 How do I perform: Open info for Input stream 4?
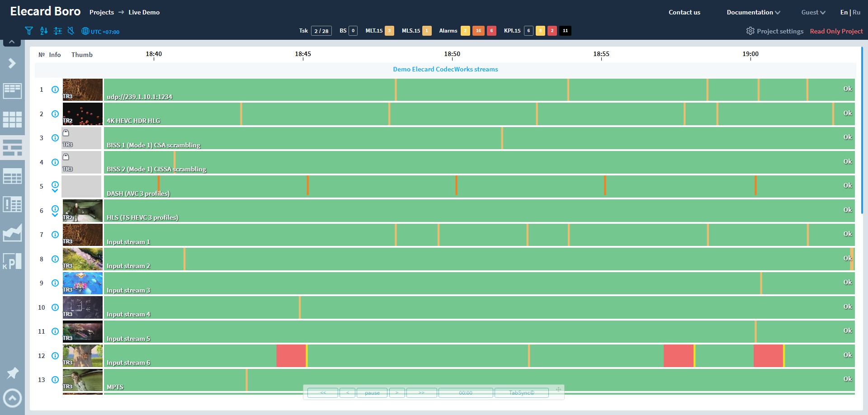click(55, 307)
